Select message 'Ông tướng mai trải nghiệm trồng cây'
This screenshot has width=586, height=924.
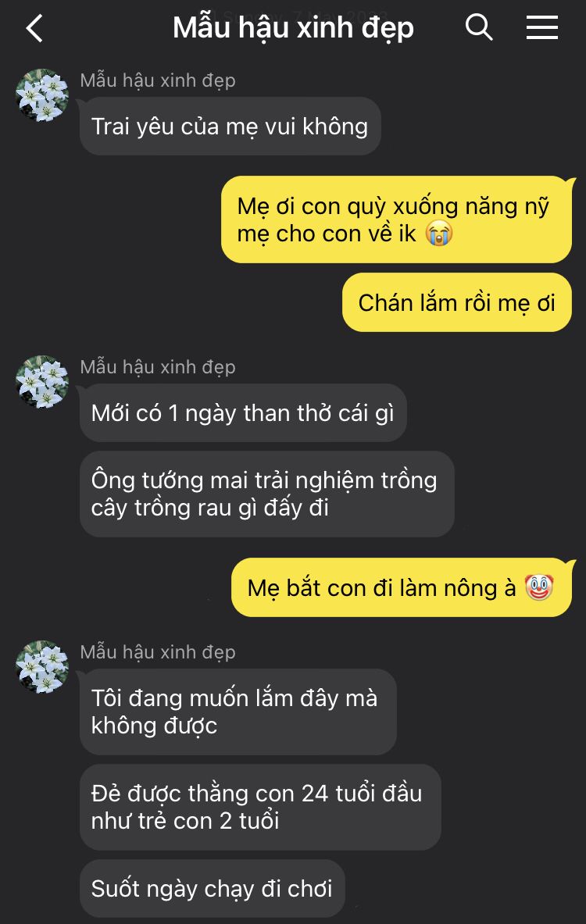pyautogui.click(x=267, y=494)
